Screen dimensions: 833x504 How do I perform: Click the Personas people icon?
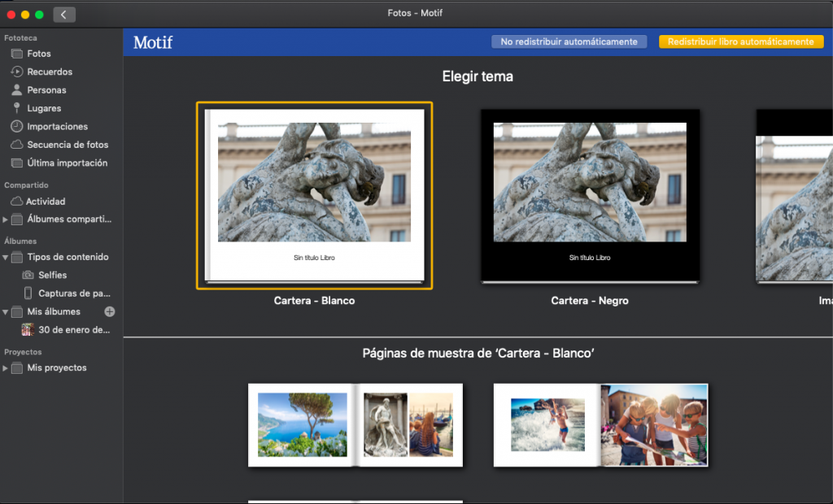tap(17, 89)
